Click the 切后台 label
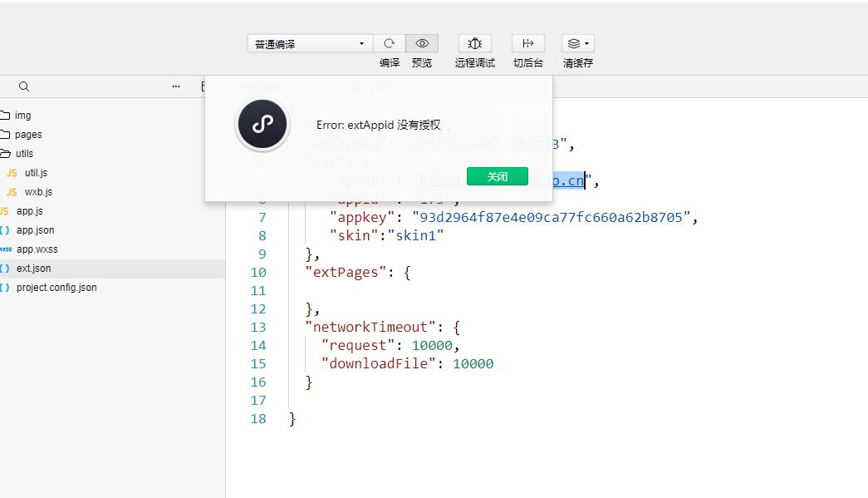The height and width of the screenshot is (498, 868). point(528,62)
